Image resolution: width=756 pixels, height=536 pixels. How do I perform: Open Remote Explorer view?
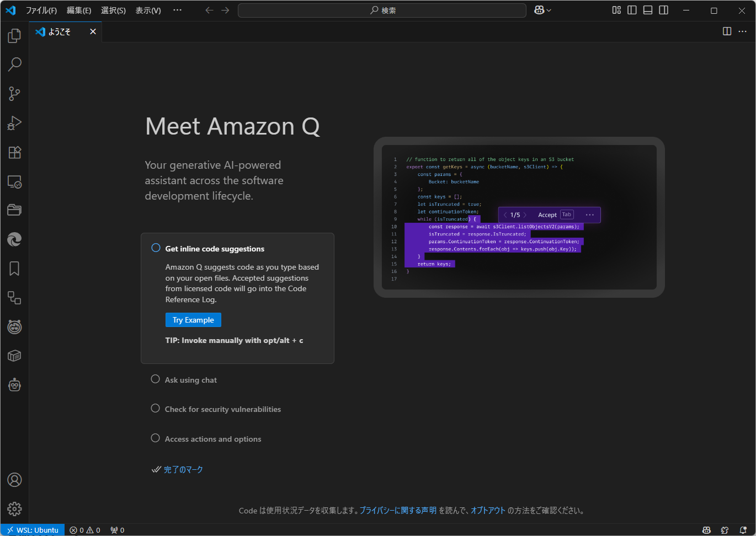click(14, 181)
